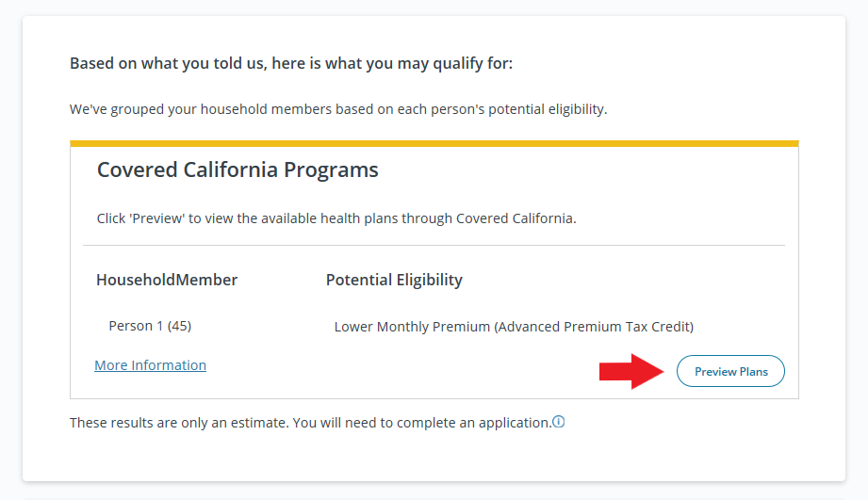Click the yellow bar atop programs card
This screenshot has height=500, width=868.
(434, 144)
